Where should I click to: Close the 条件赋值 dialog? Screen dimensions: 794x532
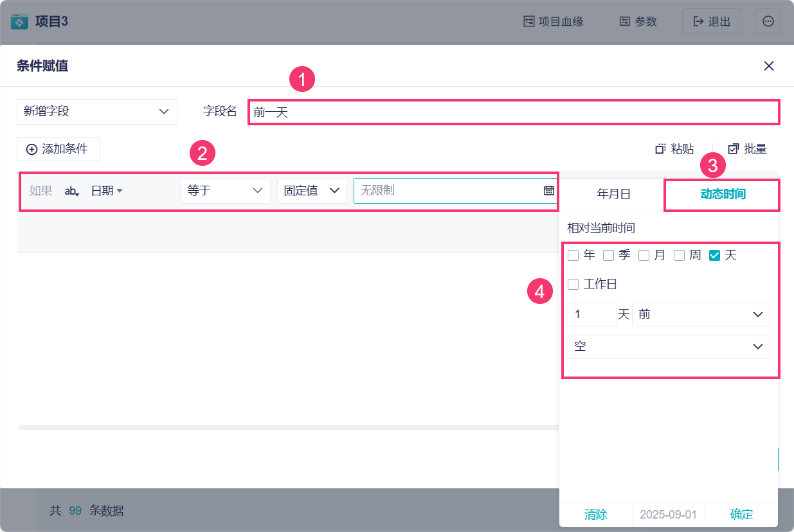pos(768,66)
